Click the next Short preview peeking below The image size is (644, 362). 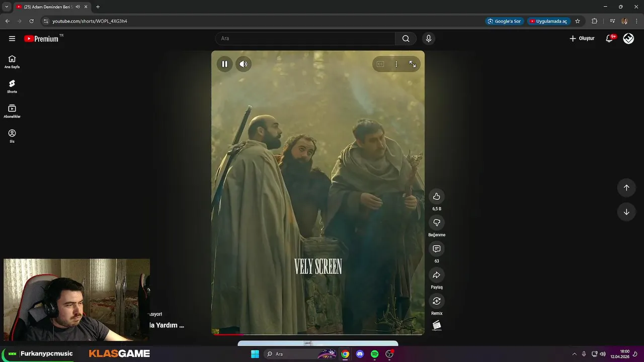[318, 343]
